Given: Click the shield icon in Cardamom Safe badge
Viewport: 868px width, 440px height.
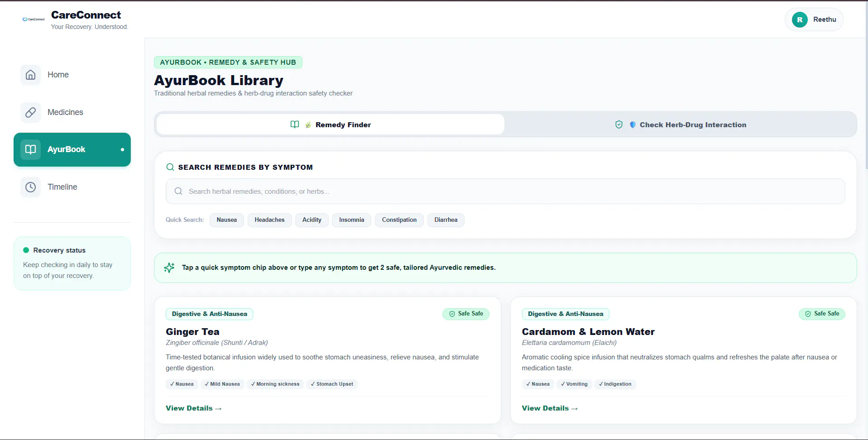Looking at the screenshot, I should click(808, 314).
